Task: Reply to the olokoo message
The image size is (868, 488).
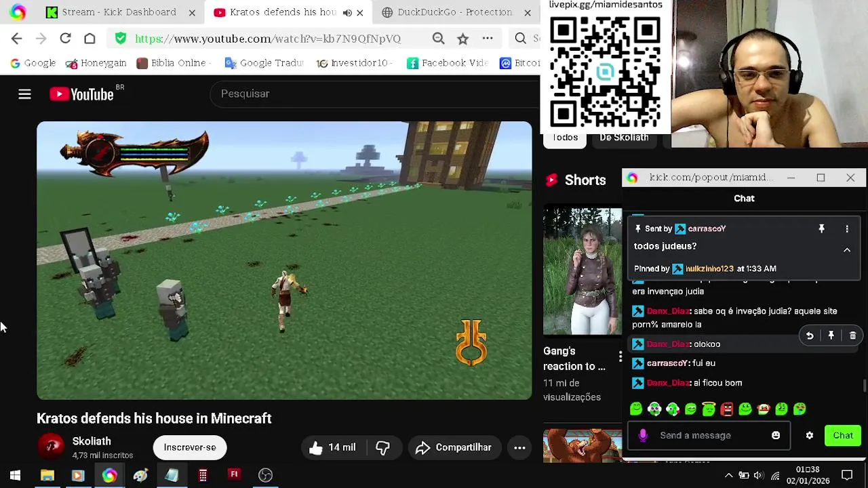Action: coord(810,335)
